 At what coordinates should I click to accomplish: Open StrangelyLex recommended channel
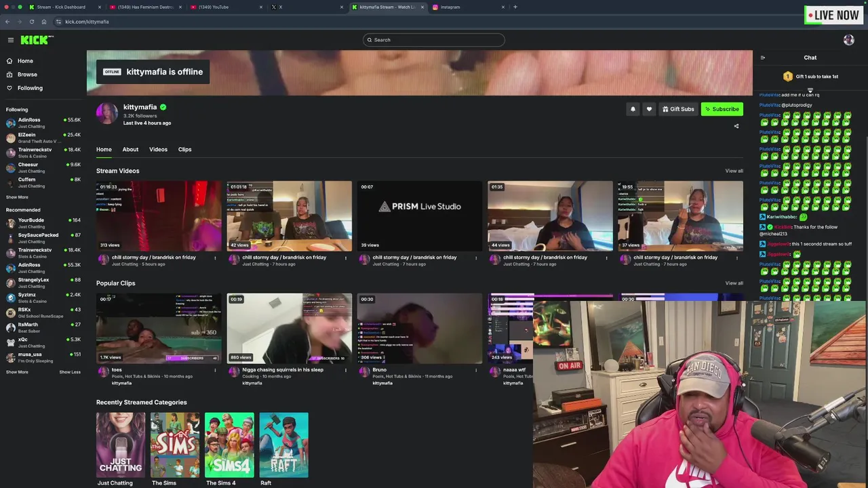tap(43, 283)
